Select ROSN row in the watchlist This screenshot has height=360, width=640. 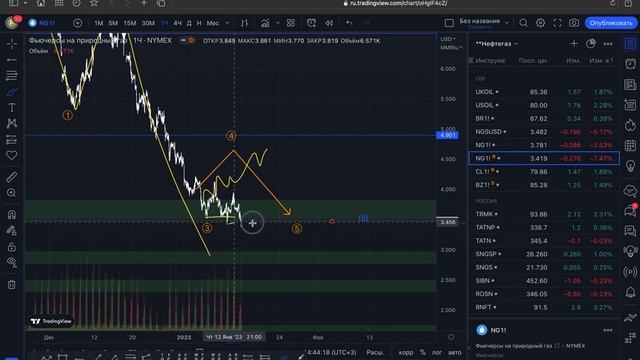coord(544,294)
